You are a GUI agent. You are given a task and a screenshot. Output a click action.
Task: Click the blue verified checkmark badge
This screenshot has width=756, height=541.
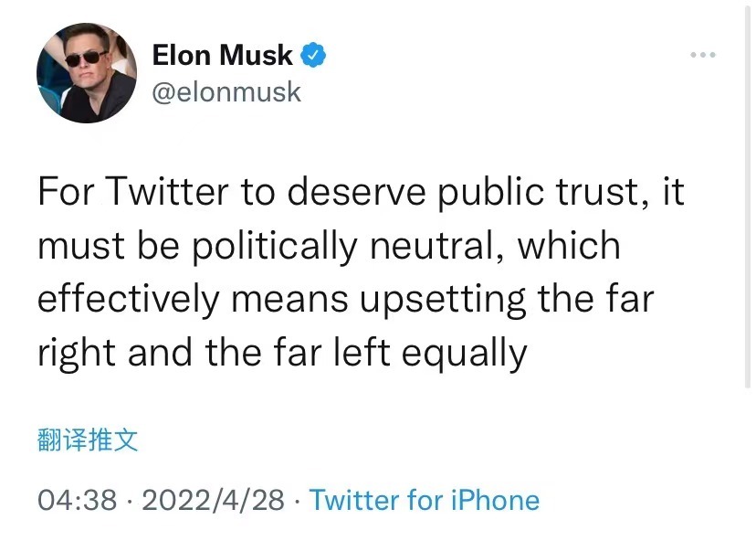tap(313, 55)
